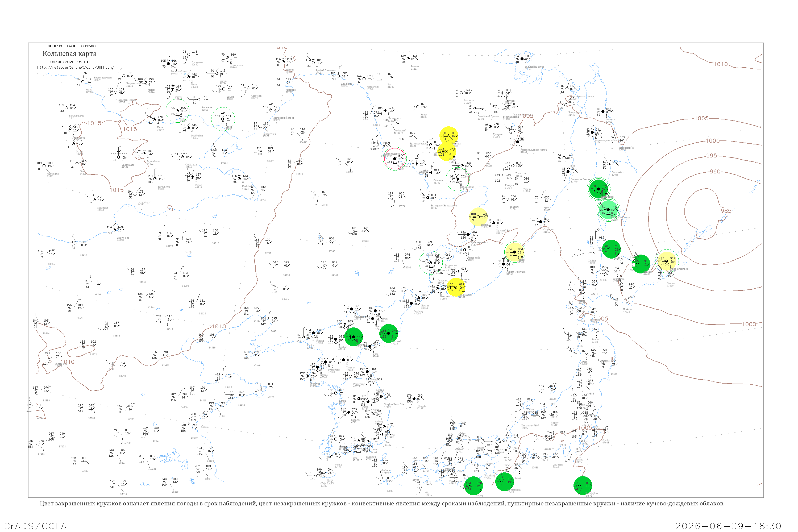Click the station label "Комсомольск-на-Амуре"

(533, 149)
